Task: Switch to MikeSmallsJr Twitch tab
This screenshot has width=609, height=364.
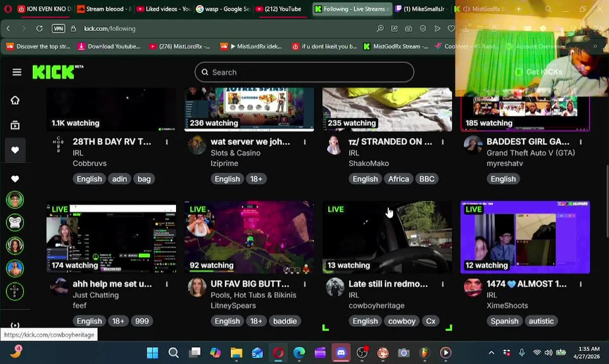Action: (421, 9)
